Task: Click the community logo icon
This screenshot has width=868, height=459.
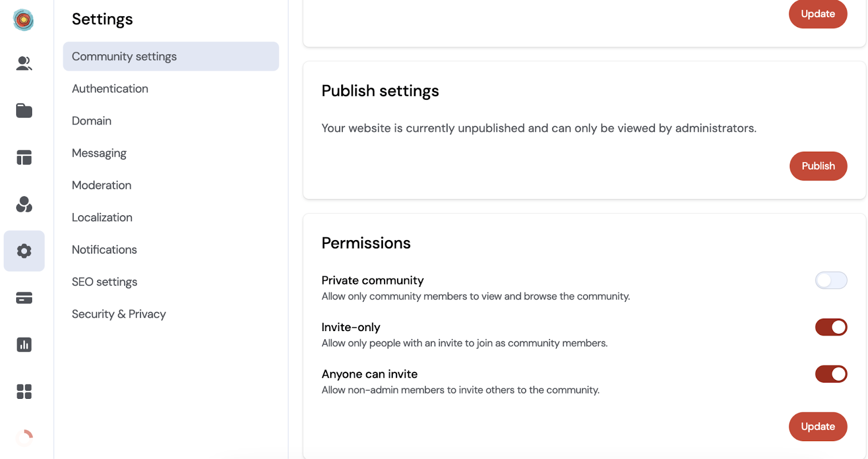Action: coord(23,20)
